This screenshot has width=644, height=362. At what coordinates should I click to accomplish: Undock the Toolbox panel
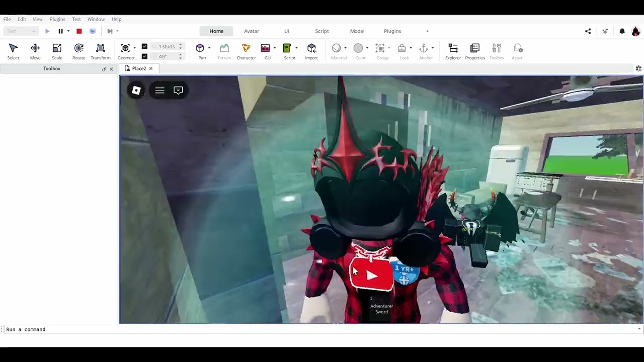tap(104, 69)
